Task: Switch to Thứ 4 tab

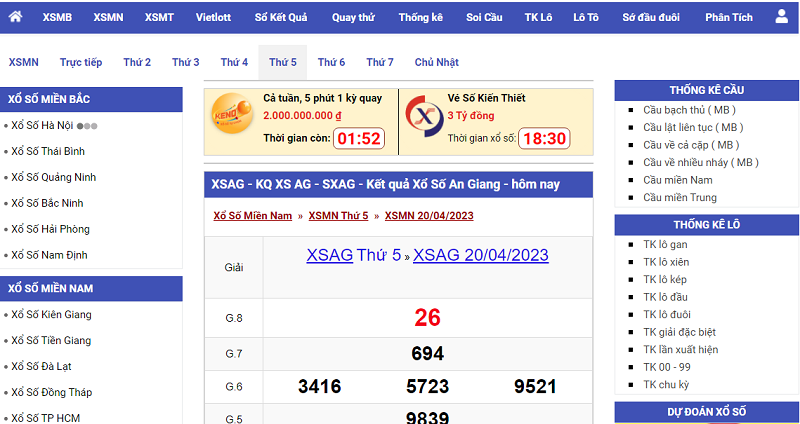Action: (234, 62)
